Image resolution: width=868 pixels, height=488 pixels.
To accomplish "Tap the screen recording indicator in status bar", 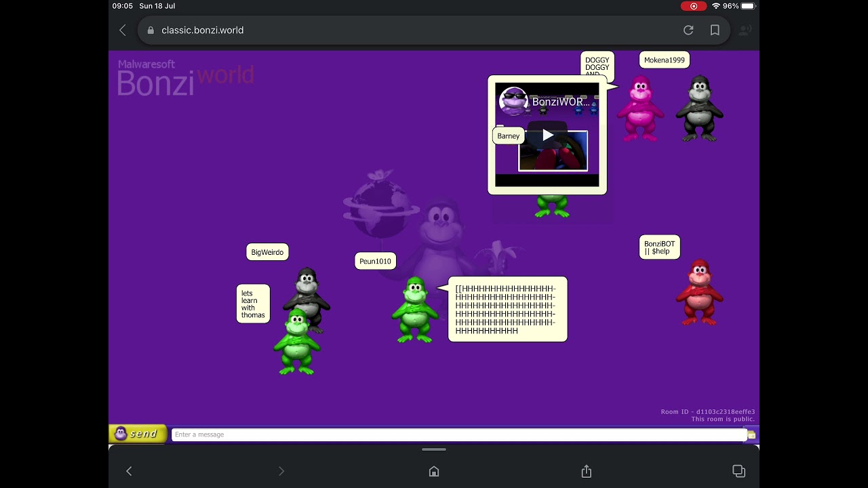I will click(694, 6).
